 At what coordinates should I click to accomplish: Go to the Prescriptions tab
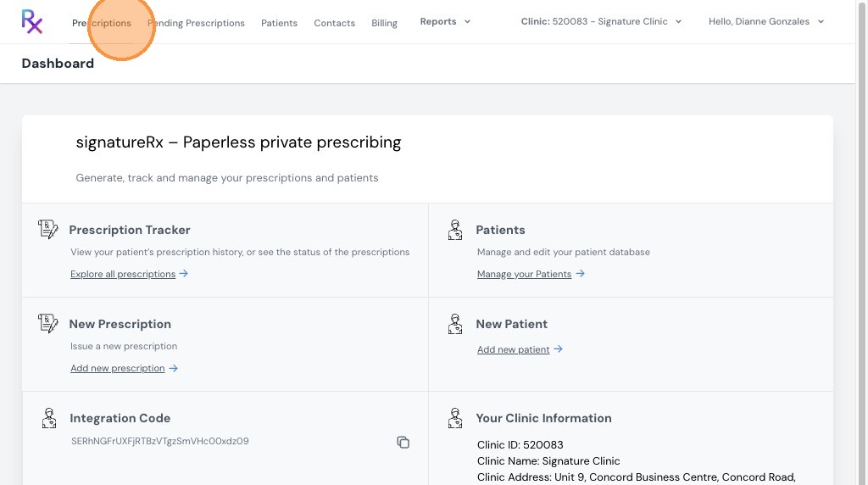102,23
